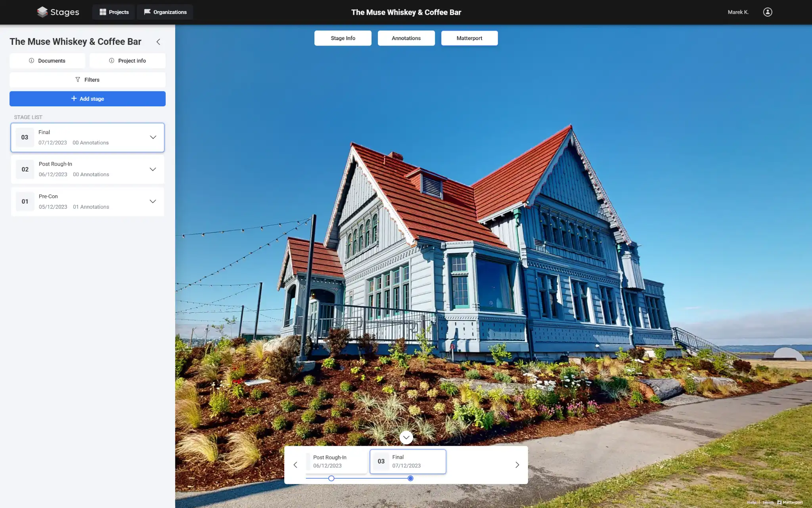This screenshot has width=812, height=508.
Task: Open the Matterport tab
Action: click(469, 38)
